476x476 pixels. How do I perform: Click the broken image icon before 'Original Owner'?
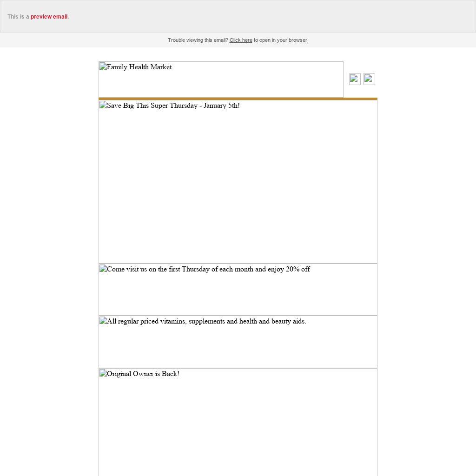103,374
